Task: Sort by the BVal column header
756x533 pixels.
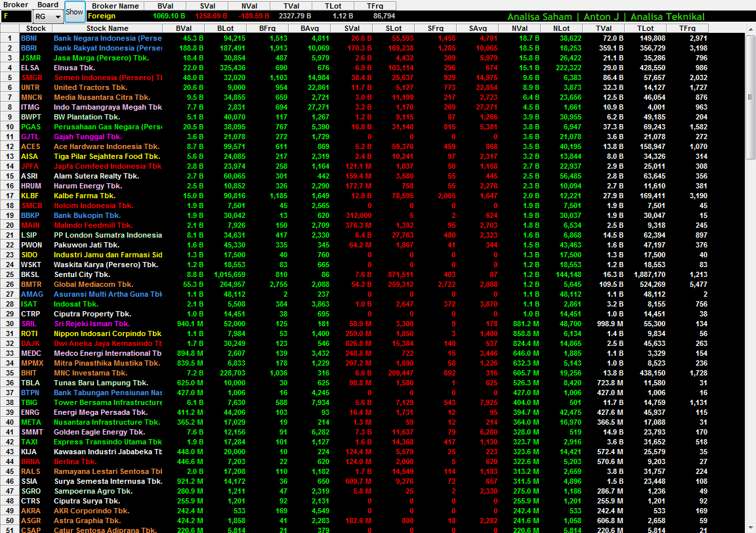Action: [x=184, y=28]
